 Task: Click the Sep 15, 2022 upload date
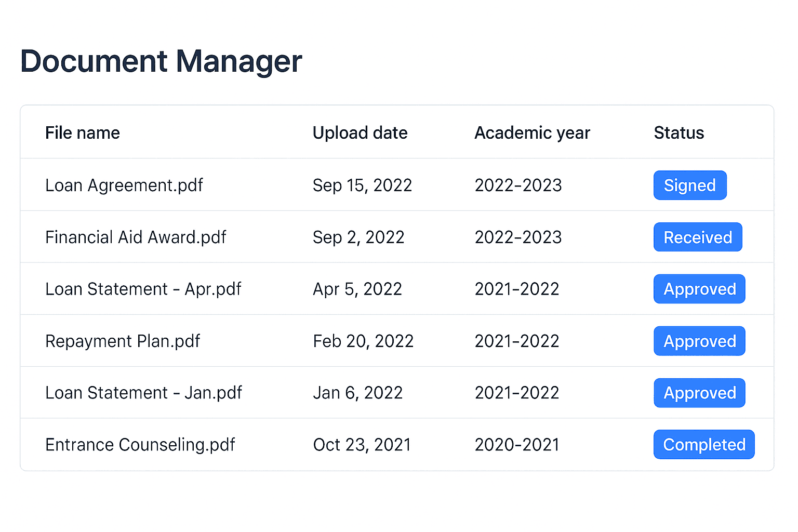pos(362,185)
